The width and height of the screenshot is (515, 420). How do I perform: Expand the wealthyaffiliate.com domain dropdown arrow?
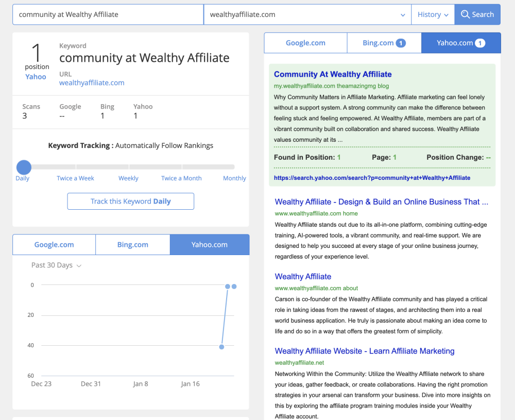pos(403,15)
